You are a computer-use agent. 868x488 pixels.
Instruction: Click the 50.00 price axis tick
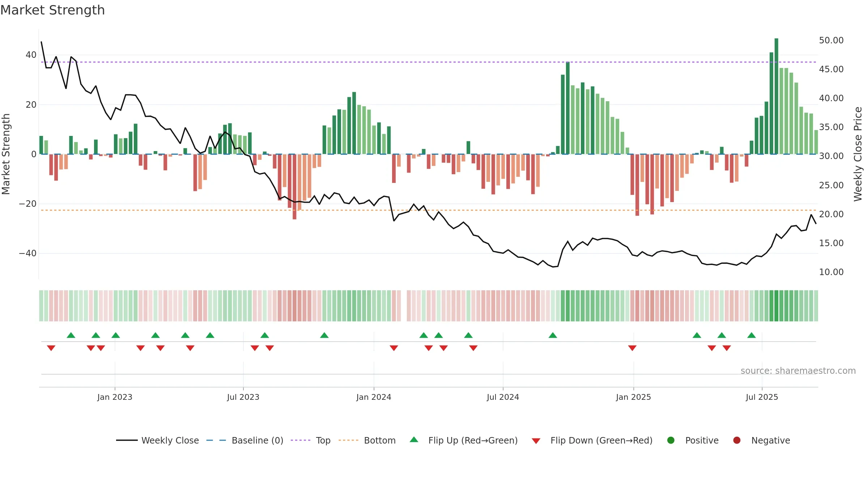point(831,40)
